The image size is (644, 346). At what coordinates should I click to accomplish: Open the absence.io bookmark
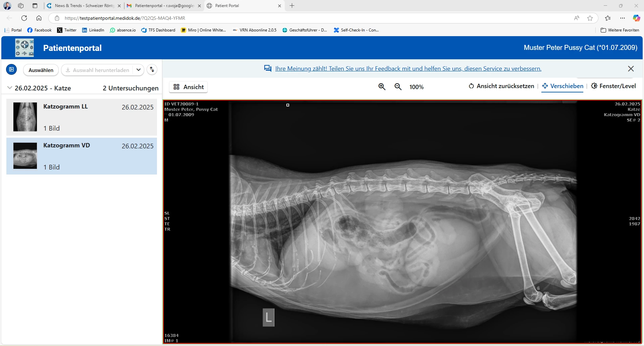pos(123,30)
